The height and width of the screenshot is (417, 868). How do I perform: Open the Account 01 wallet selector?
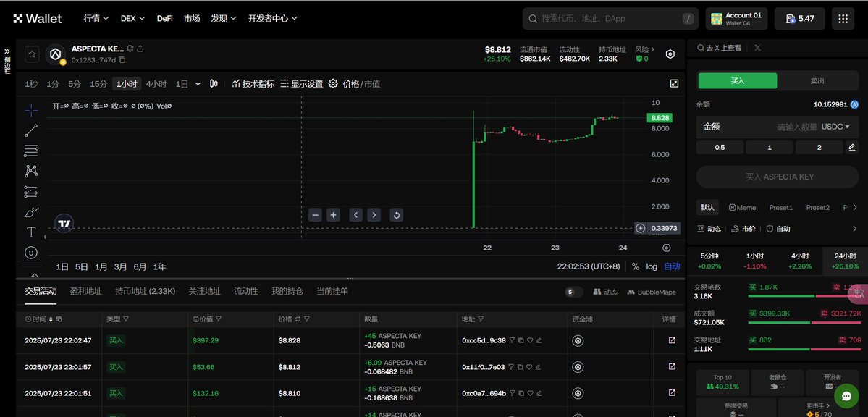coord(738,19)
